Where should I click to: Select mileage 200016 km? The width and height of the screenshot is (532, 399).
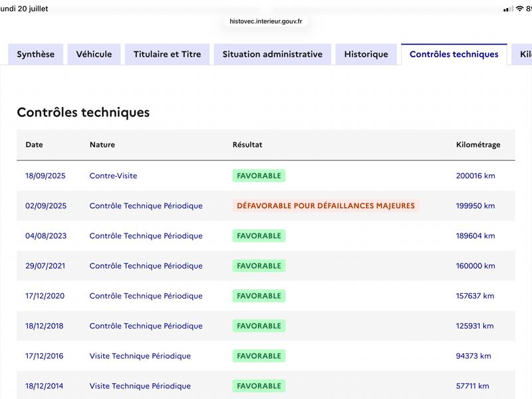point(475,176)
